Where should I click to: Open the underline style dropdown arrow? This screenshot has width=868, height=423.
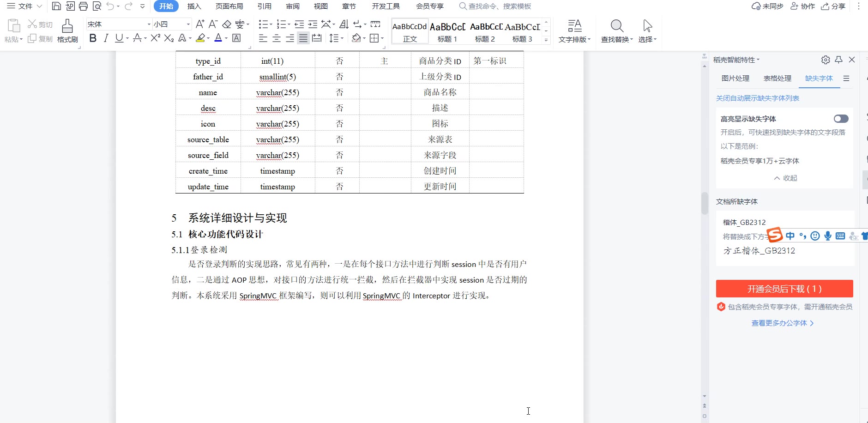click(127, 38)
